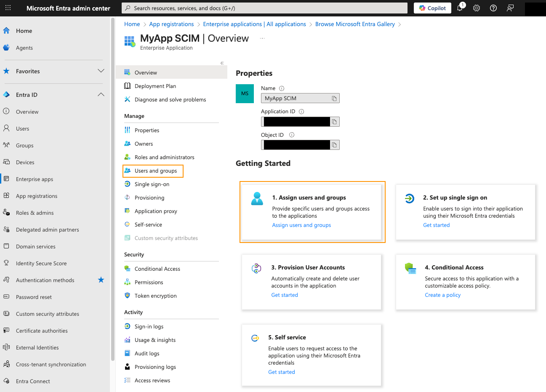Open Browse Microsoft Entra Gallery breadcrumb
The image size is (546, 392).
pos(355,24)
